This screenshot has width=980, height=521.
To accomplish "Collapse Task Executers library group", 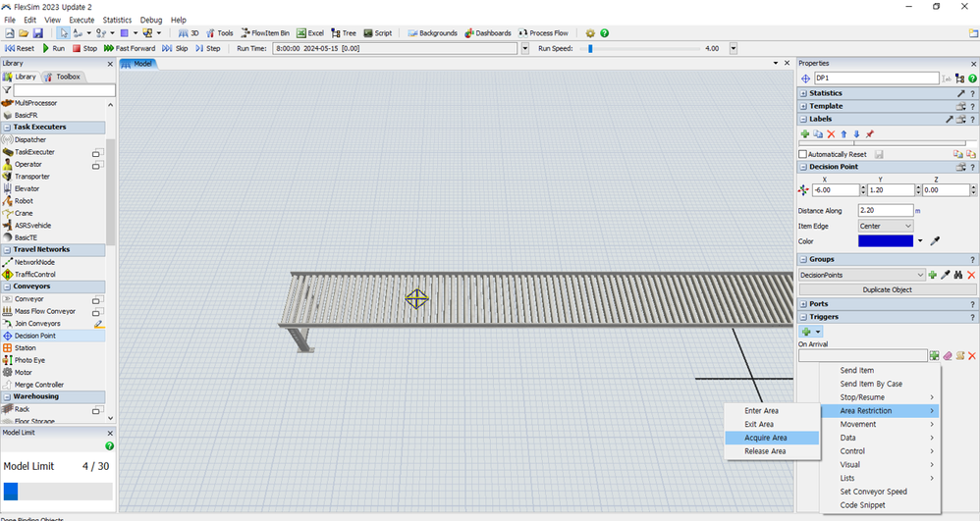I will point(7,127).
